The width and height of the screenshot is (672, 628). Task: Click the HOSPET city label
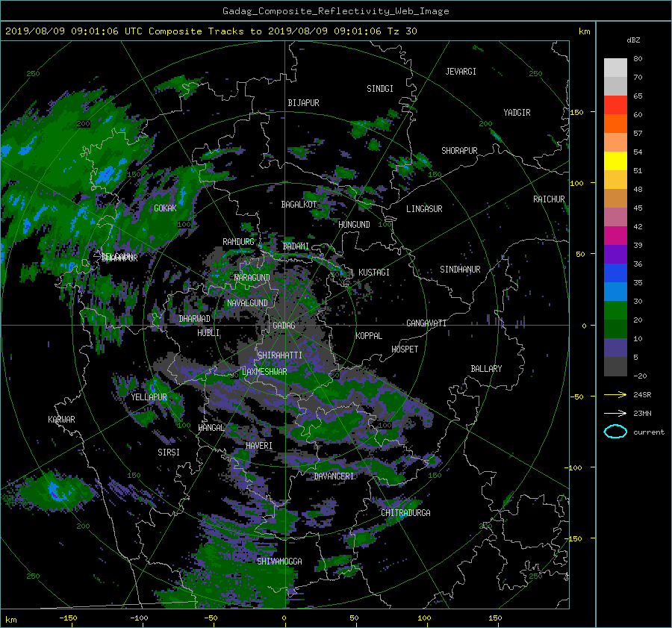pyautogui.click(x=405, y=349)
